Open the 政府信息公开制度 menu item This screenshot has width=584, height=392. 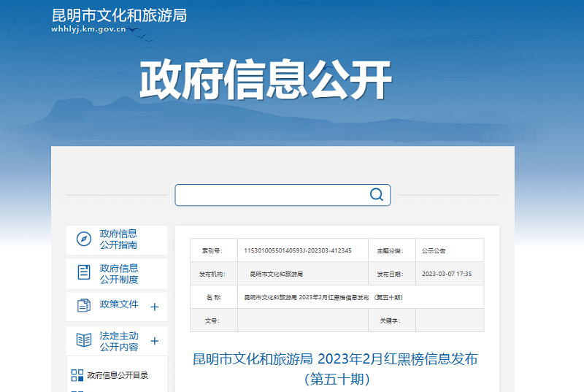[x=119, y=274]
